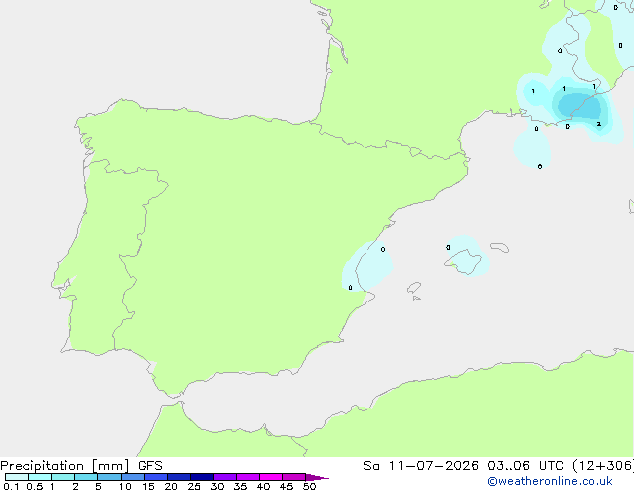Open the weatheronline.co.uk copyright link
634x490 pixels.
(x=549, y=481)
